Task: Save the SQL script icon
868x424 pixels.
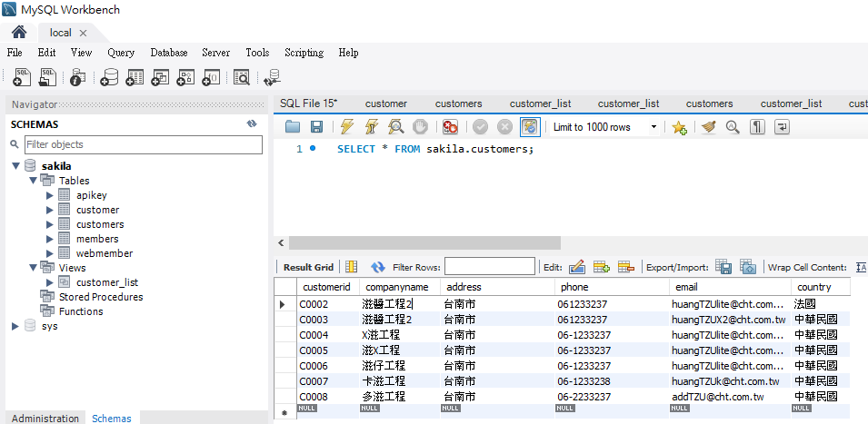Action: pos(316,127)
